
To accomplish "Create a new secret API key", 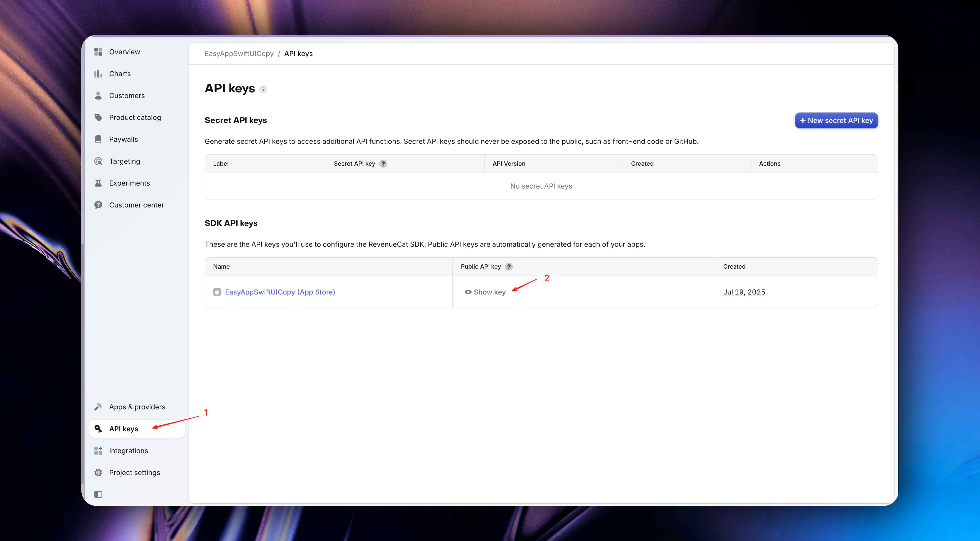I will coord(836,121).
